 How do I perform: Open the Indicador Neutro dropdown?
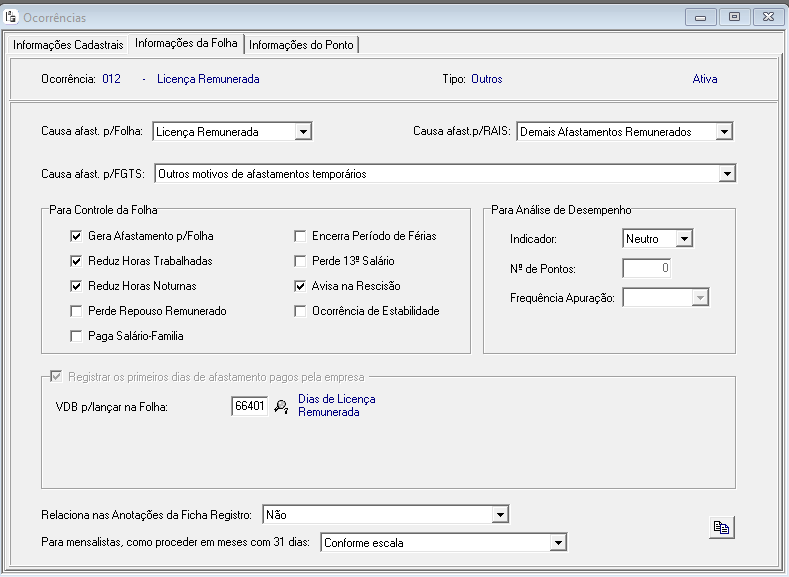684,239
